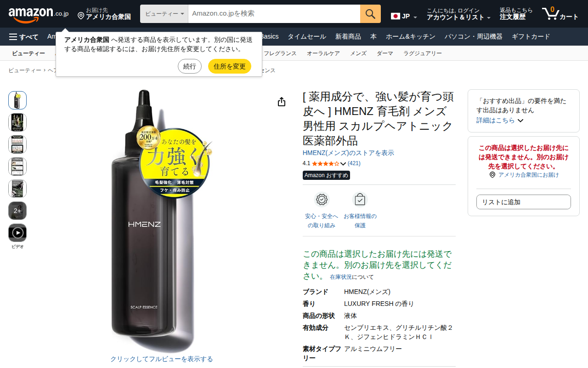Click the 続行 button
Viewport: 588px width, 368px height.
[x=190, y=66]
